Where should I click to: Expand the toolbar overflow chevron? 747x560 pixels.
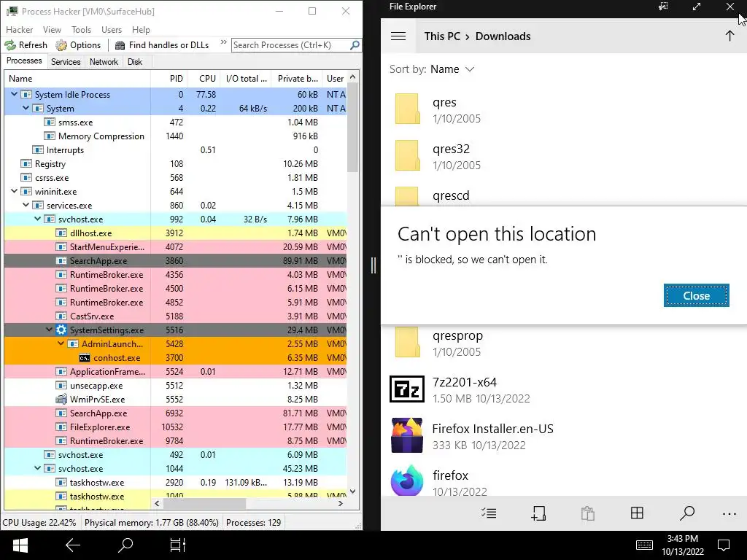pos(223,43)
